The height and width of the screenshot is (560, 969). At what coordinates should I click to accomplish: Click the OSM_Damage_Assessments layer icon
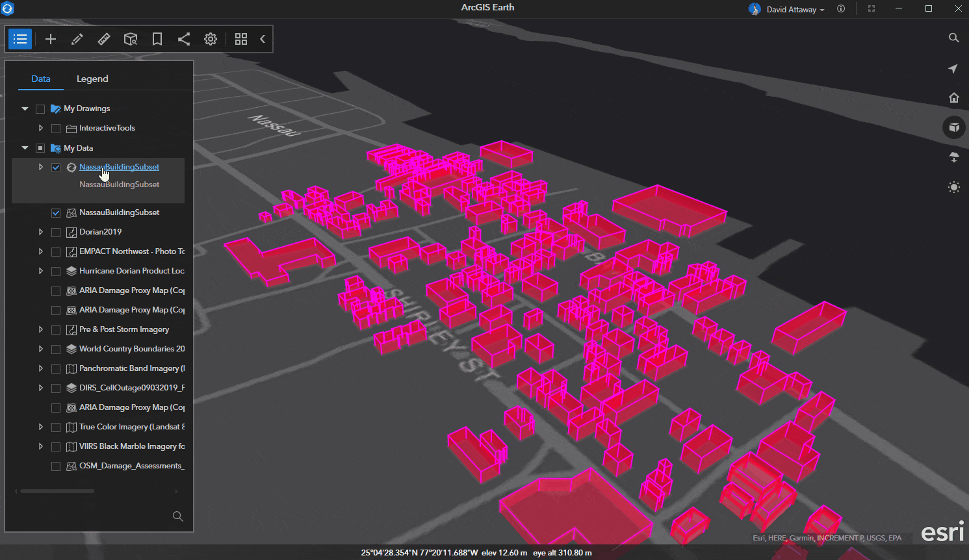(71, 466)
